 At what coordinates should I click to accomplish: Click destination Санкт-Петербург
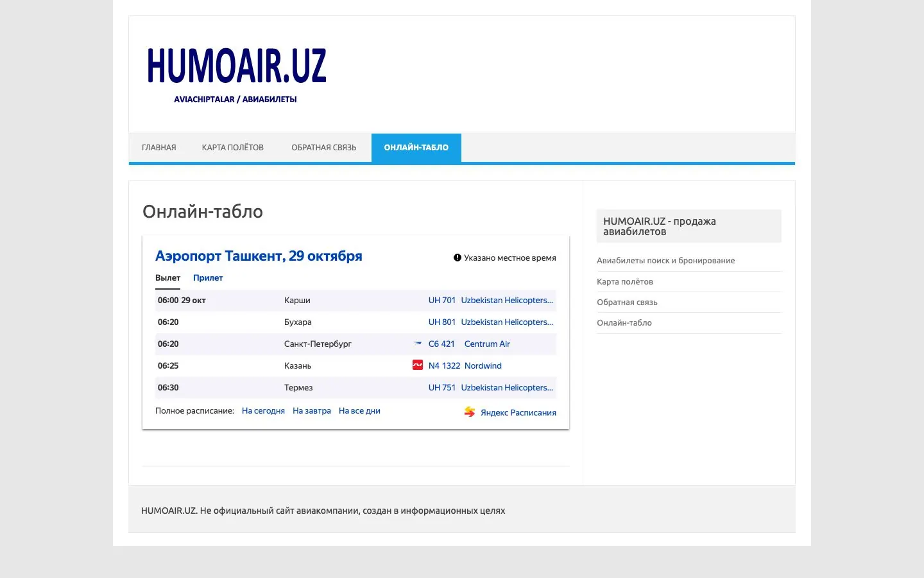pos(318,344)
